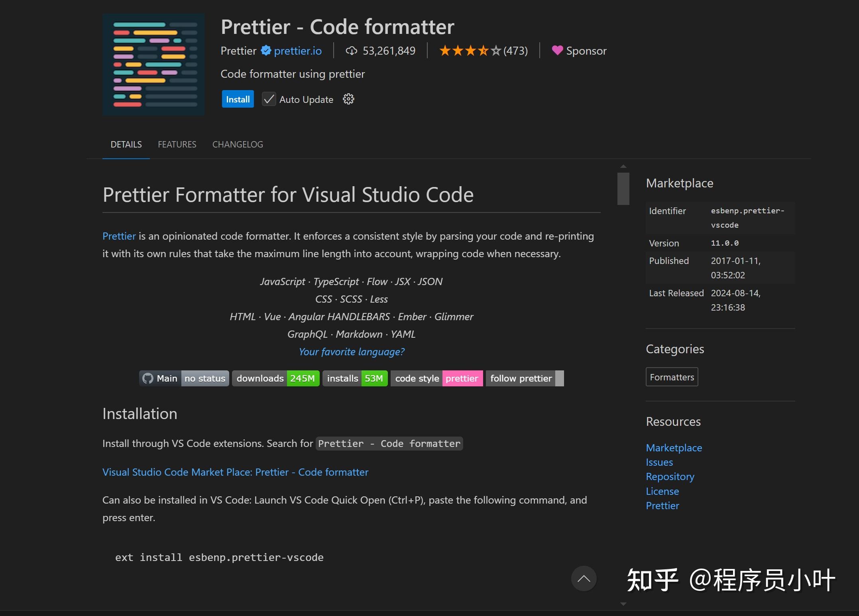The height and width of the screenshot is (616, 859).
Task: Click the version value 11.0.0
Action: (x=725, y=243)
